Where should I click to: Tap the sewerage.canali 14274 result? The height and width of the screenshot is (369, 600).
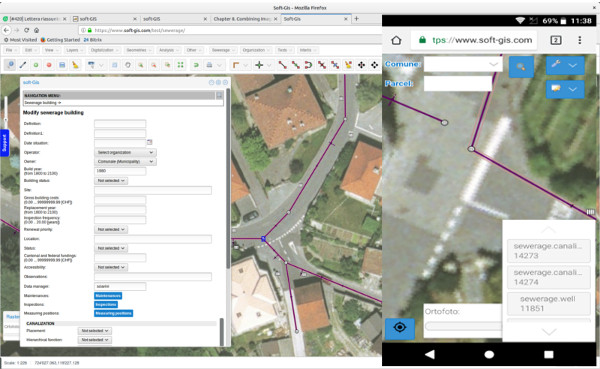(x=548, y=277)
